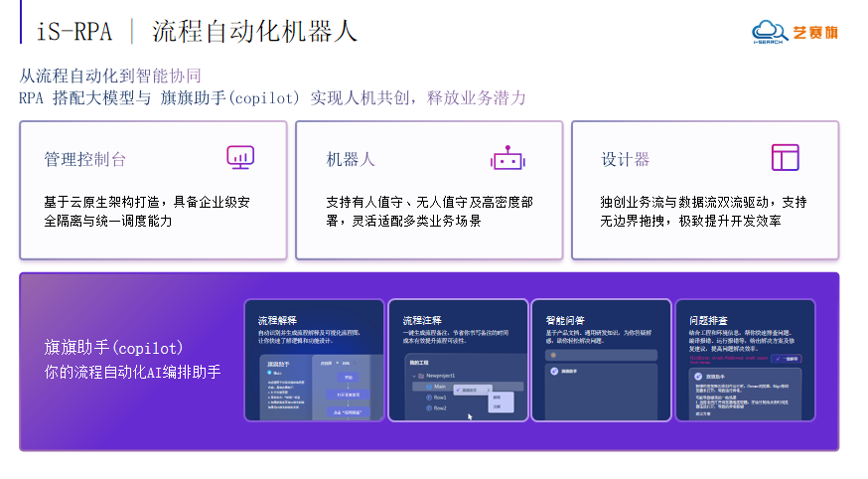The height and width of the screenshot is (479, 868).
Task: Click the assistant avatar in 智能问答 card
Action: [x=553, y=371]
